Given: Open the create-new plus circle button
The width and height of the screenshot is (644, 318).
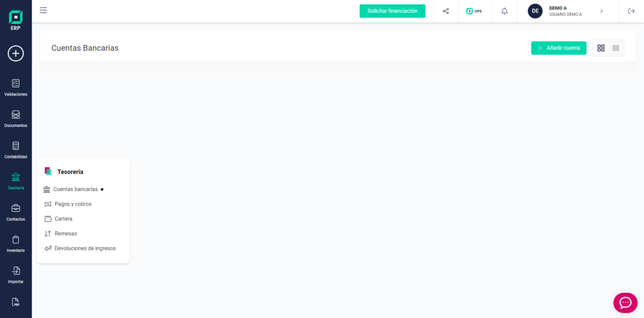Looking at the screenshot, I should pyautogui.click(x=16, y=53).
